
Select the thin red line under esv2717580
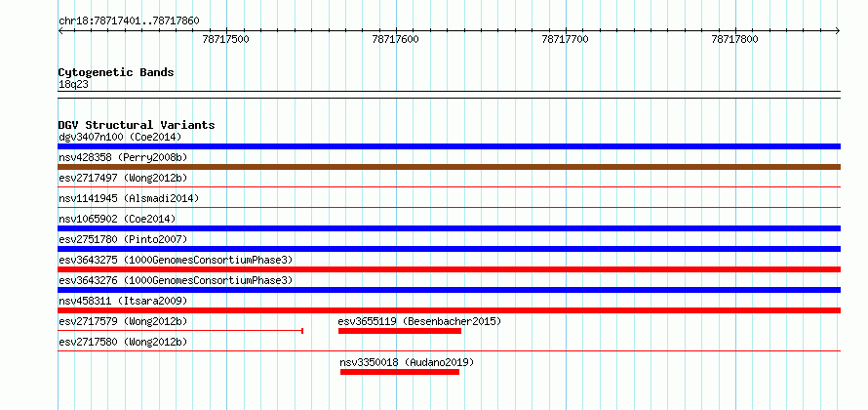449,350
